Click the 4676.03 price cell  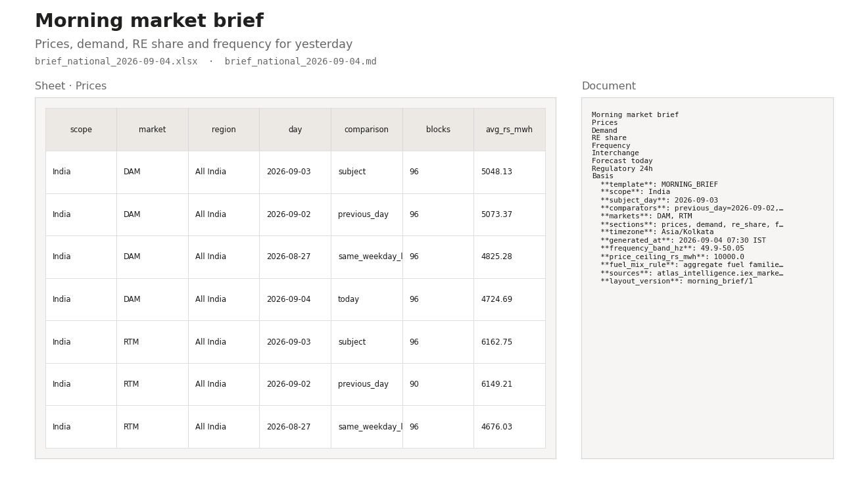(510, 427)
